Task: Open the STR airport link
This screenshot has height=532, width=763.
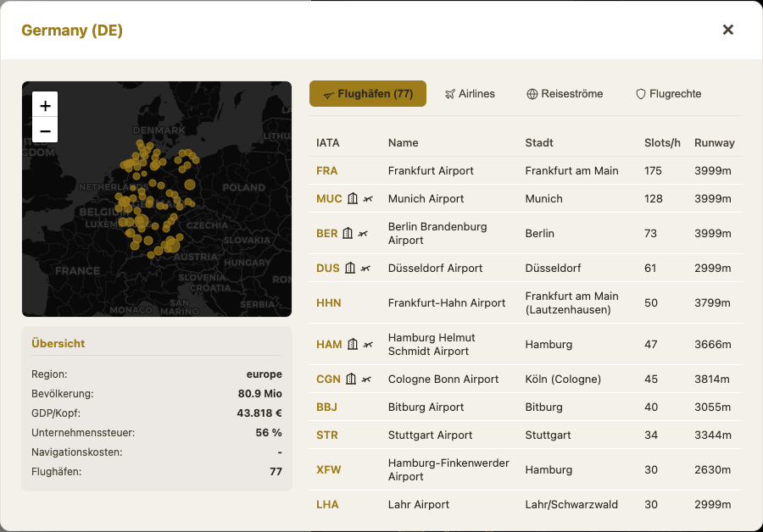Action: click(x=327, y=435)
